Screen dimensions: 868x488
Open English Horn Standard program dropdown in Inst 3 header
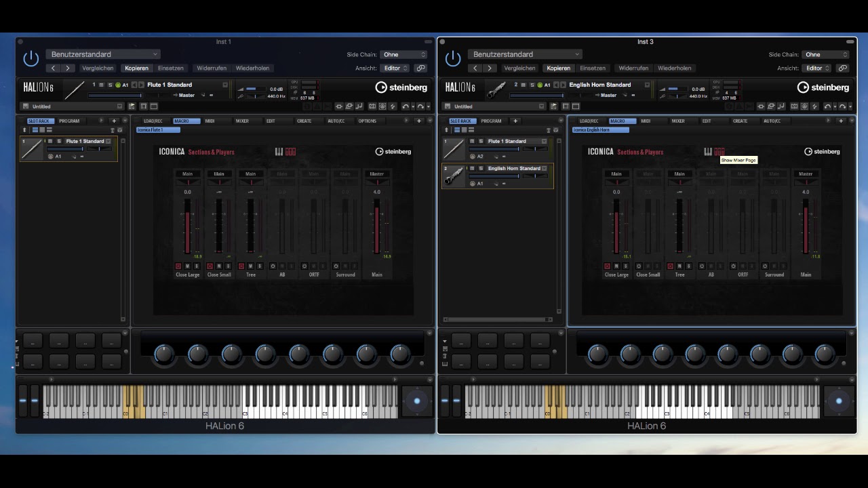click(x=647, y=85)
